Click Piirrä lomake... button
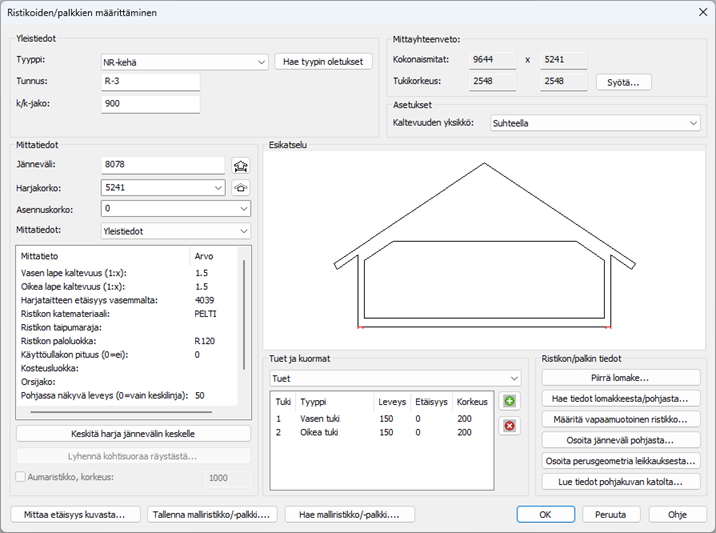This screenshot has width=716, height=533. [621, 378]
